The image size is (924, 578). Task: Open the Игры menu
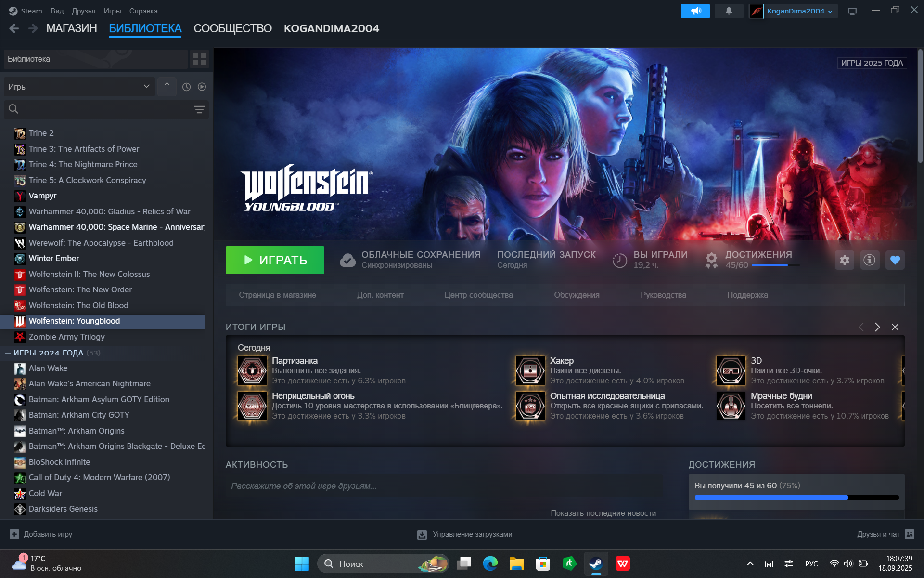[x=112, y=11]
